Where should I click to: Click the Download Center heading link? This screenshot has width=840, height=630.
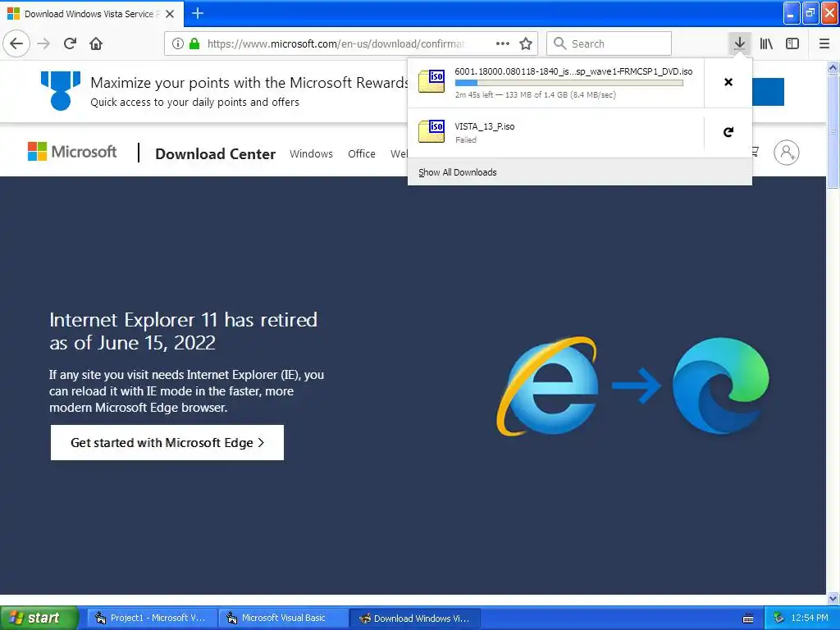tap(216, 153)
